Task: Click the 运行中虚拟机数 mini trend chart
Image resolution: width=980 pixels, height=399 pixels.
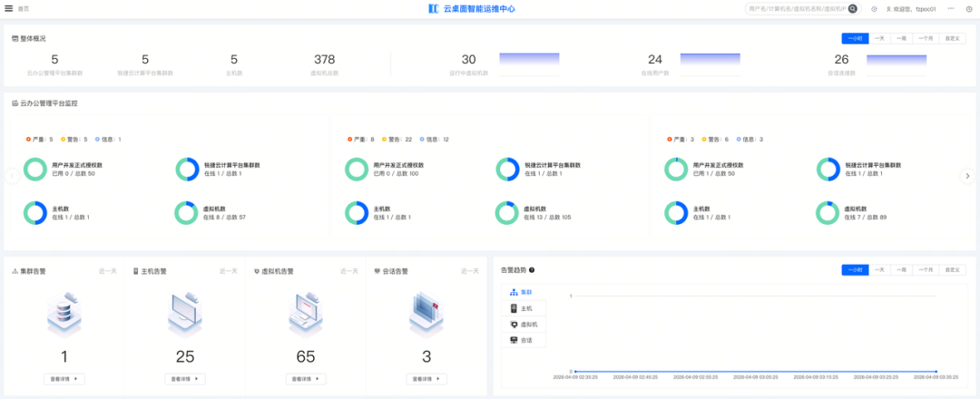Action: pos(529,64)
